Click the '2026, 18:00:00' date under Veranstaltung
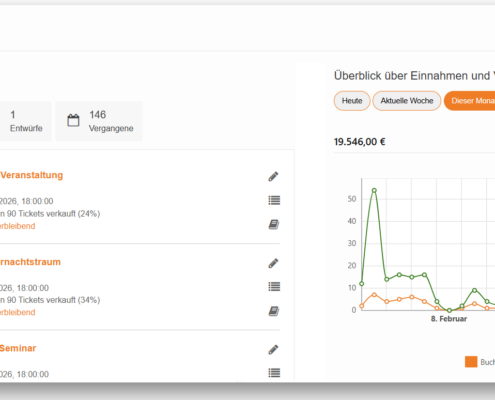Viewport: 495px width, 400px height. (x=26, y=201)
